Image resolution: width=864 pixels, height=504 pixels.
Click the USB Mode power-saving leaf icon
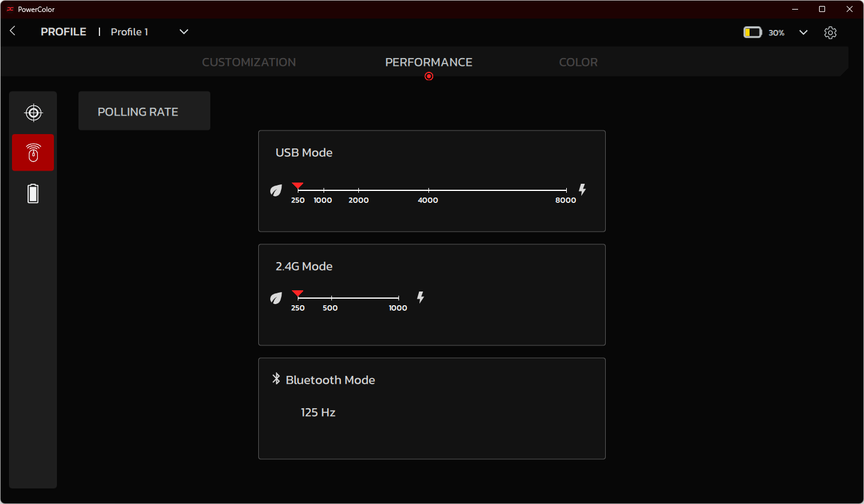click(x=276, y=190)
